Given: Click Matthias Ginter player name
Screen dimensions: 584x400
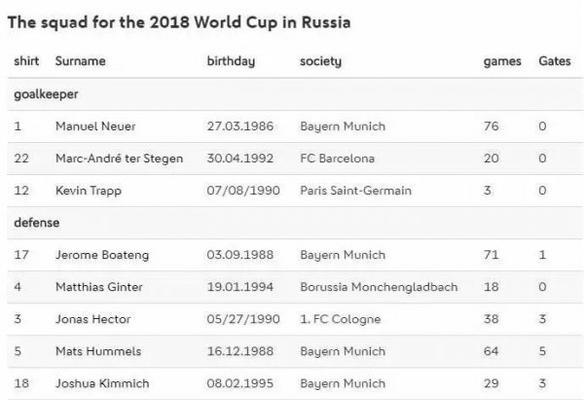Looking at the screenshot, I should click(x=99, y=287).
